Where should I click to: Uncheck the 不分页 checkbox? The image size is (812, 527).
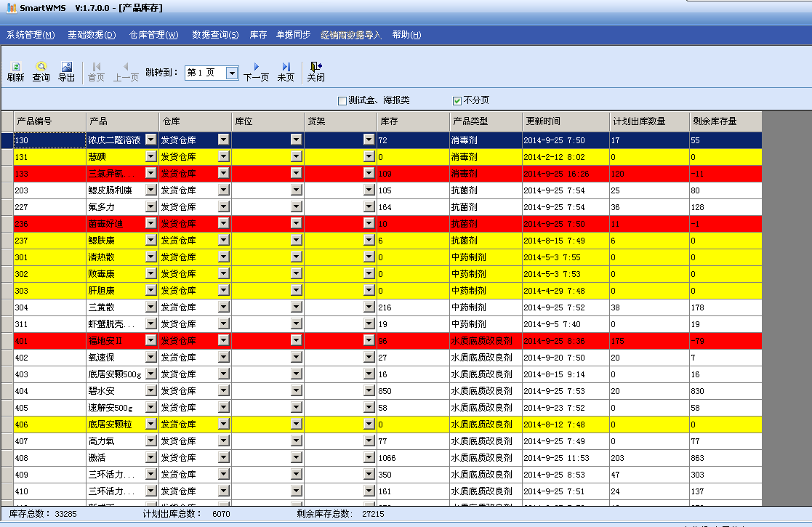pyautogui.click(x=457, y=100)
